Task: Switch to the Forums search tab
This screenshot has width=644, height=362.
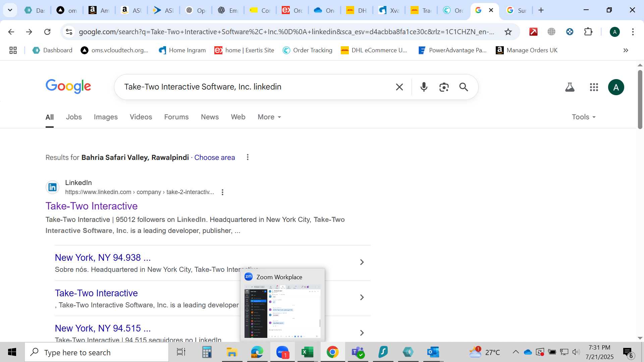Action: (176, 117)
